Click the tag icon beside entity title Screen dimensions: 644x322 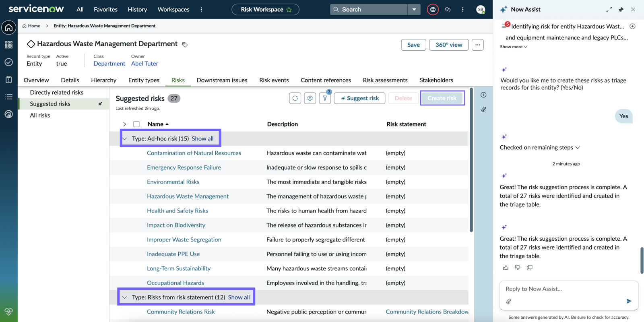(185, 45)
